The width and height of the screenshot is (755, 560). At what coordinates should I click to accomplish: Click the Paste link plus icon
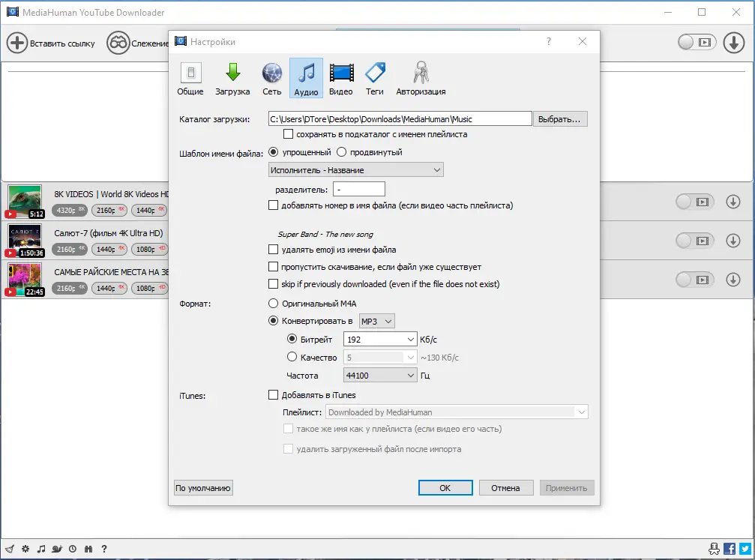(x=16, y=43)
